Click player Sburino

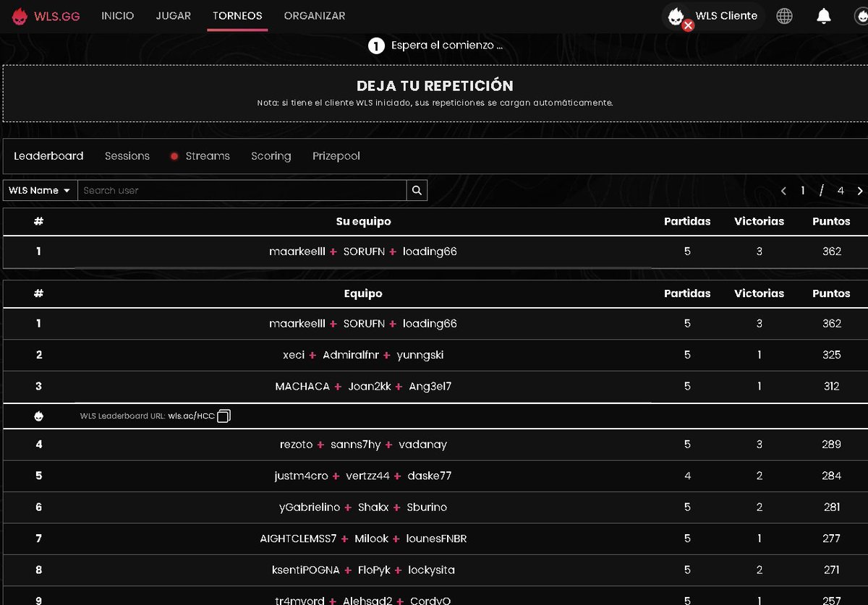[x=427, y=507]
